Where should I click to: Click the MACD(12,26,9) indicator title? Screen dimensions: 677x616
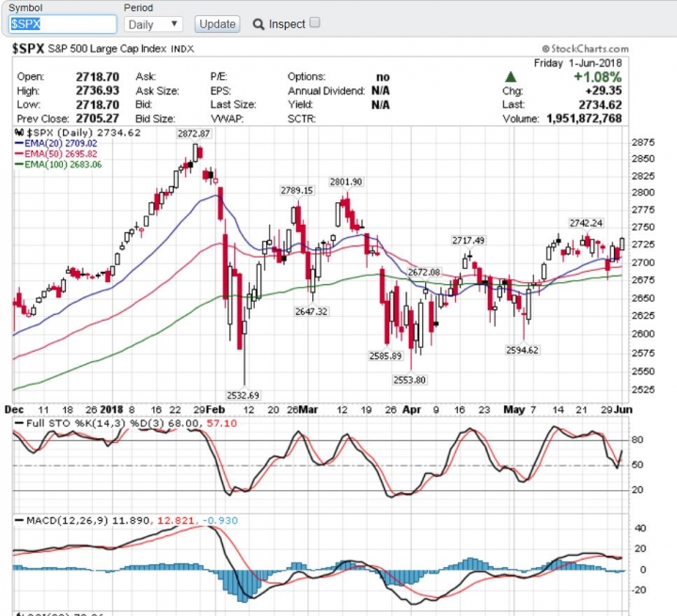click(67, 520)
